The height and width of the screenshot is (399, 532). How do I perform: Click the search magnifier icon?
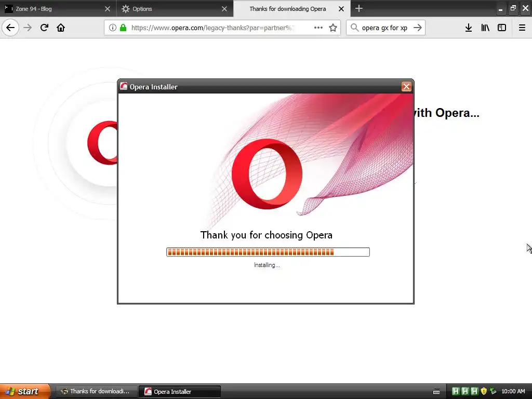pyautogui.click(x=354, y=28)
